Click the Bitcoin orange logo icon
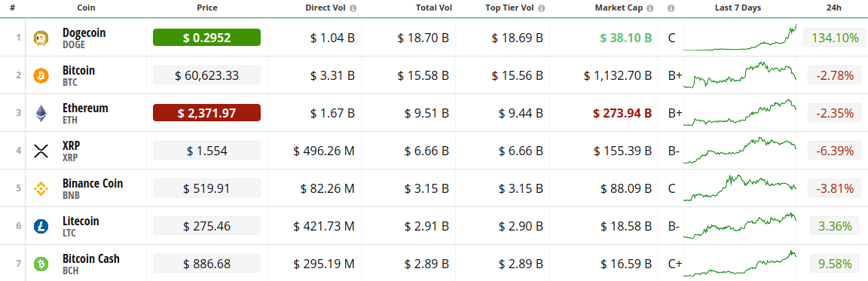 [x=41, y=75]
